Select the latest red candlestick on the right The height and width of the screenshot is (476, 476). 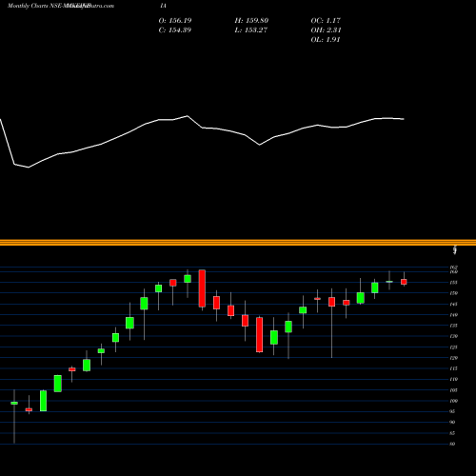click(x=404, y=282)
